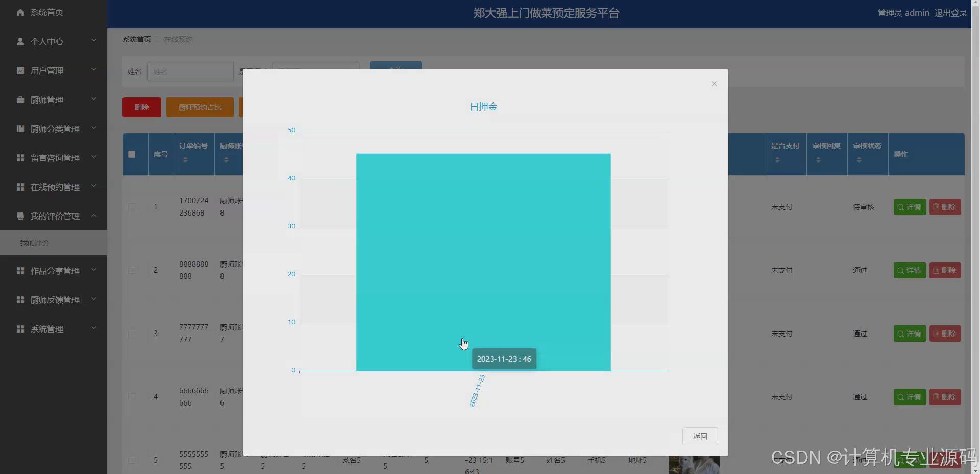Check the row 4 checkbox
This screenshot has width=980, height=474.
(x=132, y=397)
